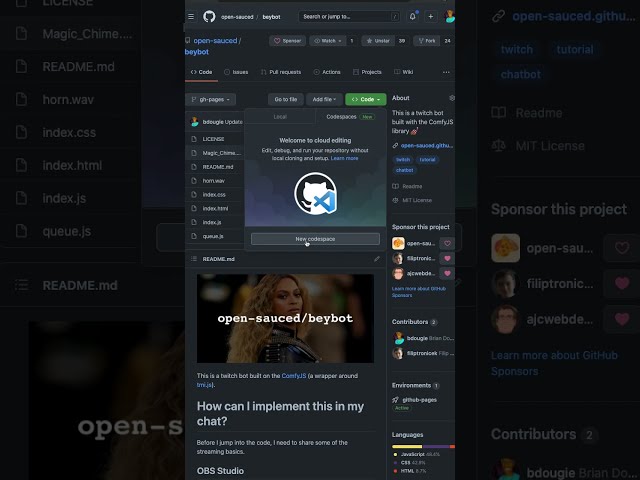Open the About settings gear icon
The height and width of the screenshot is (480, 640).
(452, 98)
